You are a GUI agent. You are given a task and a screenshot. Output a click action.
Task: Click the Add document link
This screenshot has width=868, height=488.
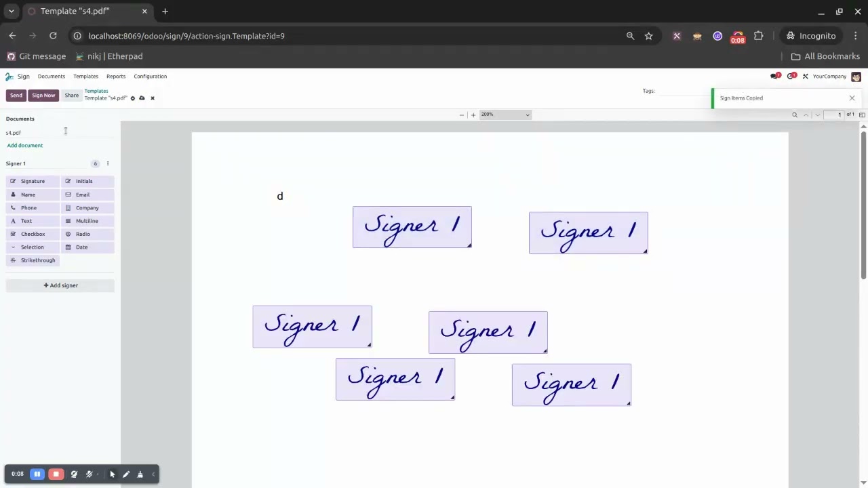(x=25, y=146)
